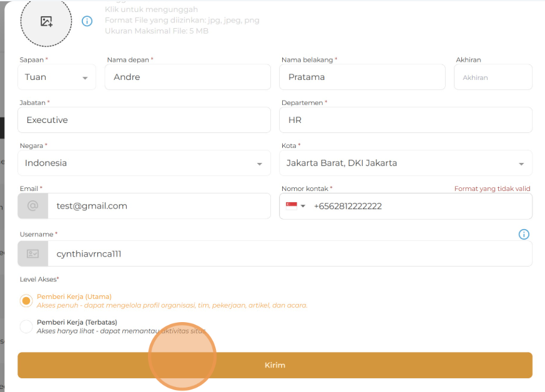
Task: Click the info icon above Username field
Action: 524,235
